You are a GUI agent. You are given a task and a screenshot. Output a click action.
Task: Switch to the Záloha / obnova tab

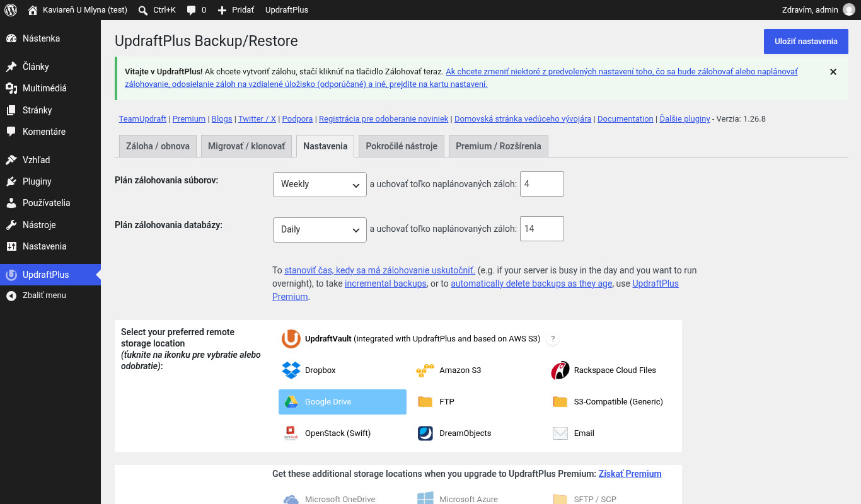pos(158,146)
